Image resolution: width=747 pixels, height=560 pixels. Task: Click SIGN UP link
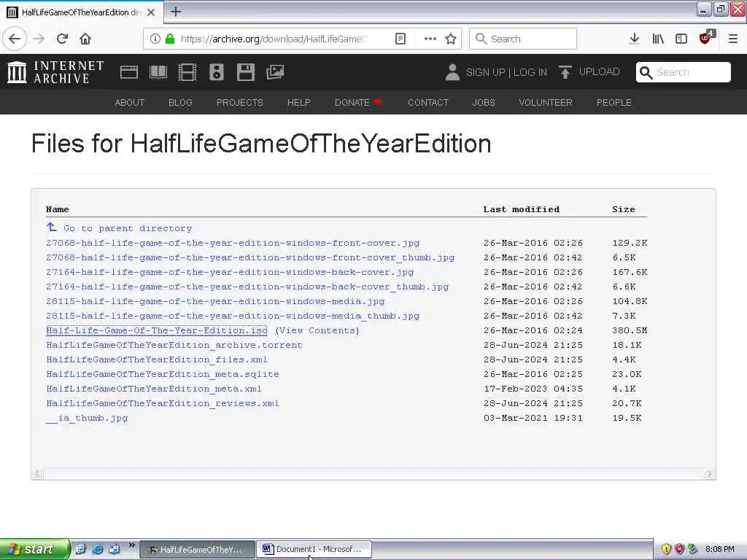pyautogui.click(x=485, y=72)
